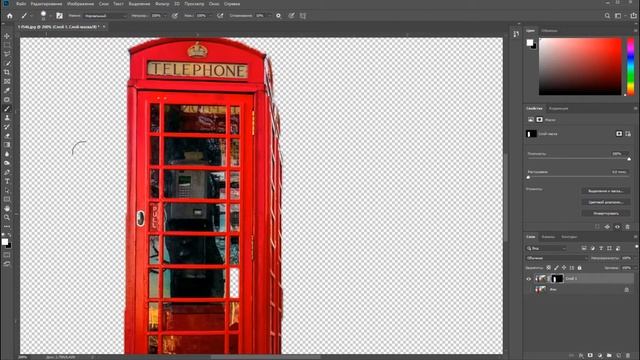The height and width of the screenshot is (360, 640).
Task: Switch to the Контуры tab
Action: [569, 237]
